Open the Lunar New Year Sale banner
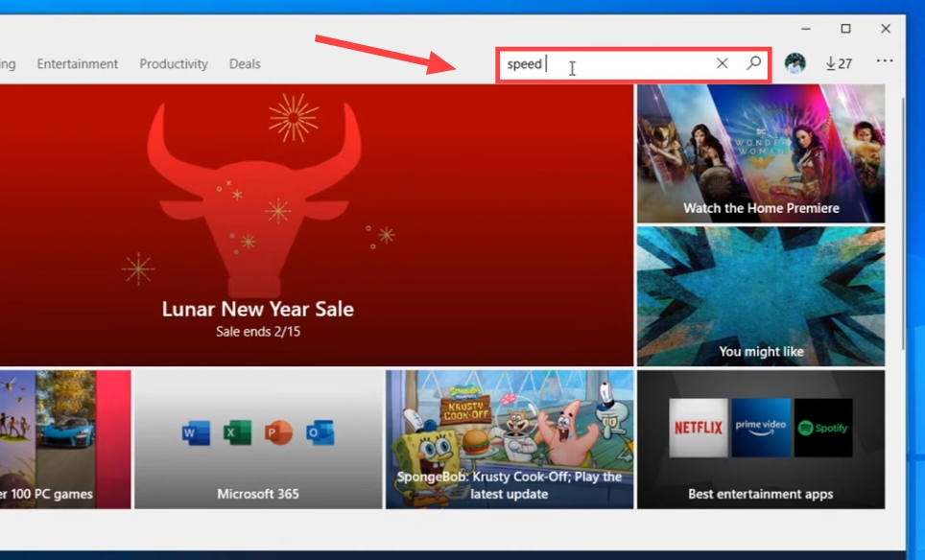 pyautogui.click(x=317, y=225)
